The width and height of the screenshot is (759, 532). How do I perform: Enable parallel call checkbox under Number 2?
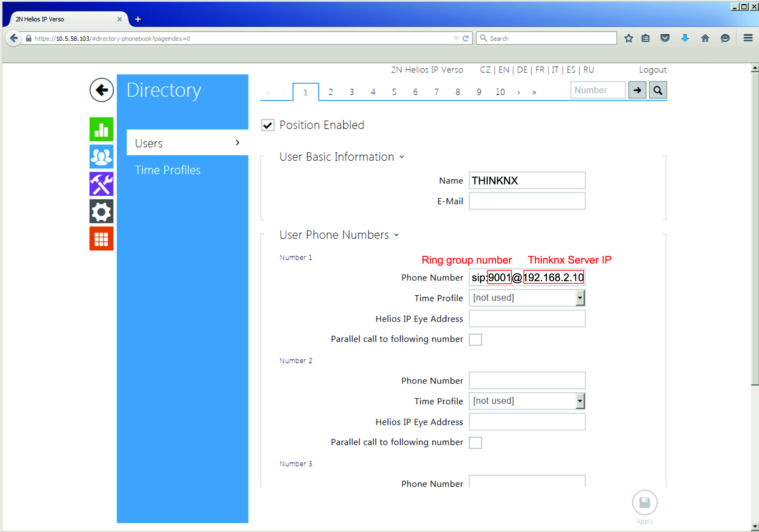coord(475,443)
